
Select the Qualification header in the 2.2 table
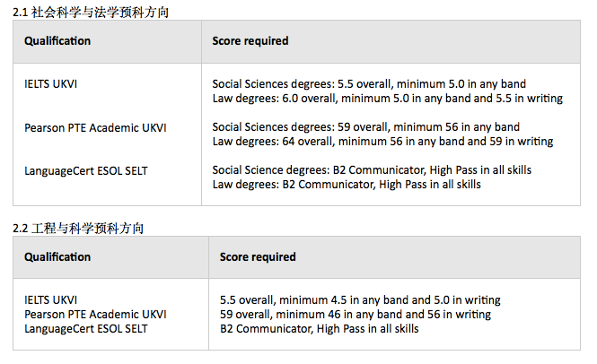(x=57, y=257)
